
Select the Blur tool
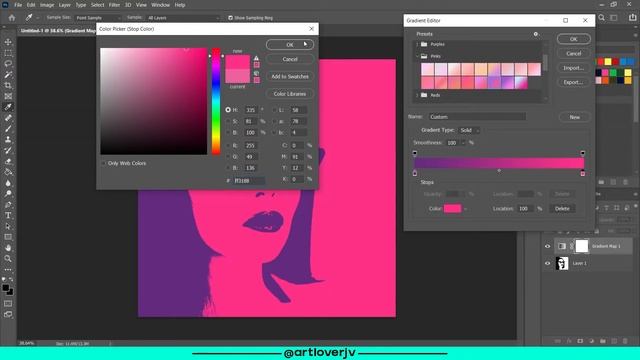click(x=8, y=183)
